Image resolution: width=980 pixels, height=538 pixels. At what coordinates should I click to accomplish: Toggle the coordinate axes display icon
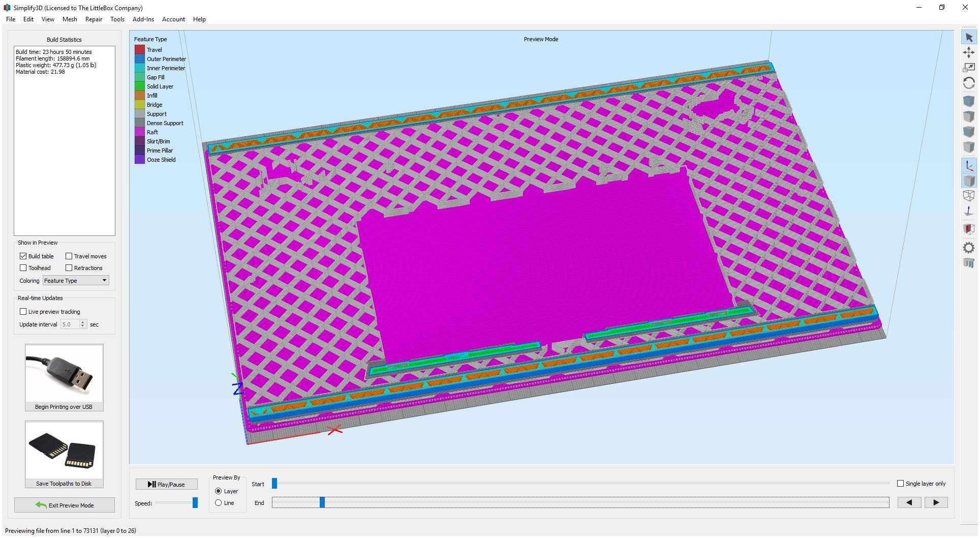point(969,165)
